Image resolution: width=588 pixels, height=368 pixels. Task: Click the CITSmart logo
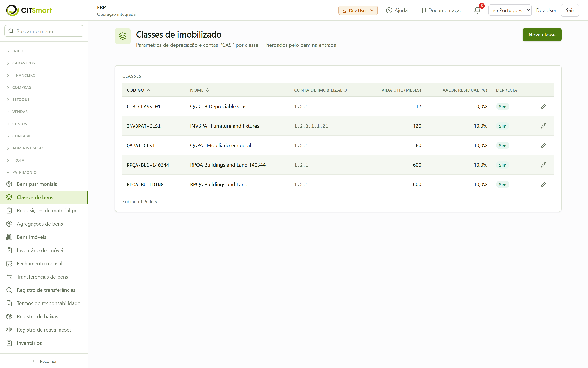[x=29, y=10]
